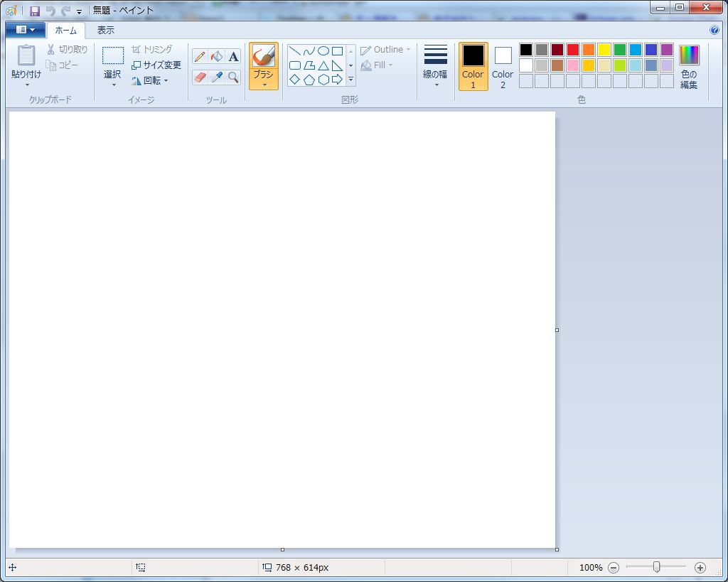
Task: Select the Magnifier tool
Action: click(233, 77)
